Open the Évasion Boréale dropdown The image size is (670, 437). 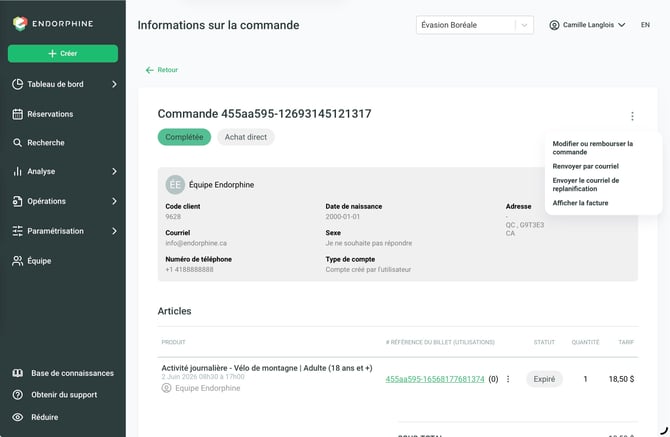475,25
